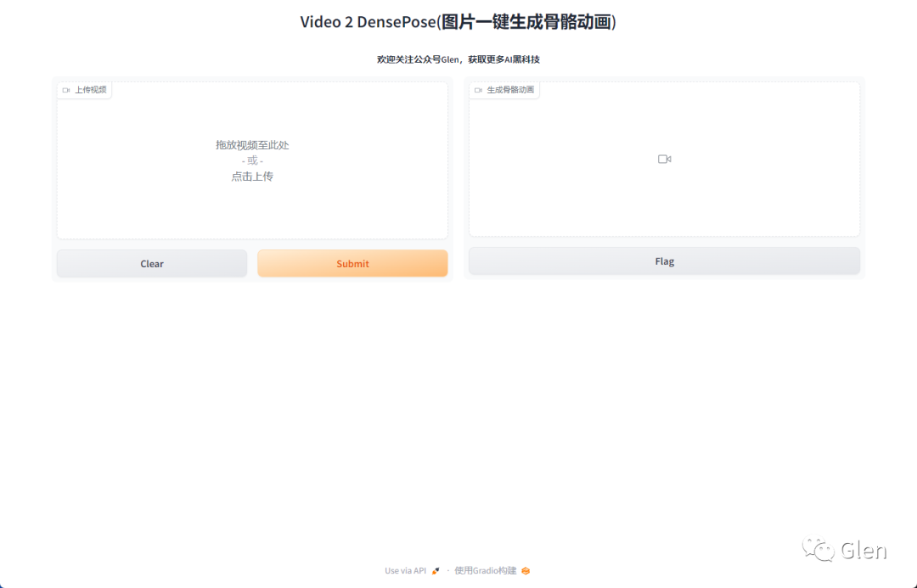917x588 pixels.
Task: Open the Use via API link
Action: 408,570
